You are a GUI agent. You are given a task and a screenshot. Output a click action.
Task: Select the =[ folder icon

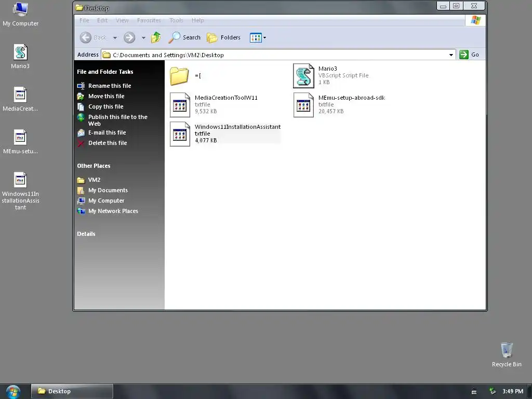pos(179,76)
